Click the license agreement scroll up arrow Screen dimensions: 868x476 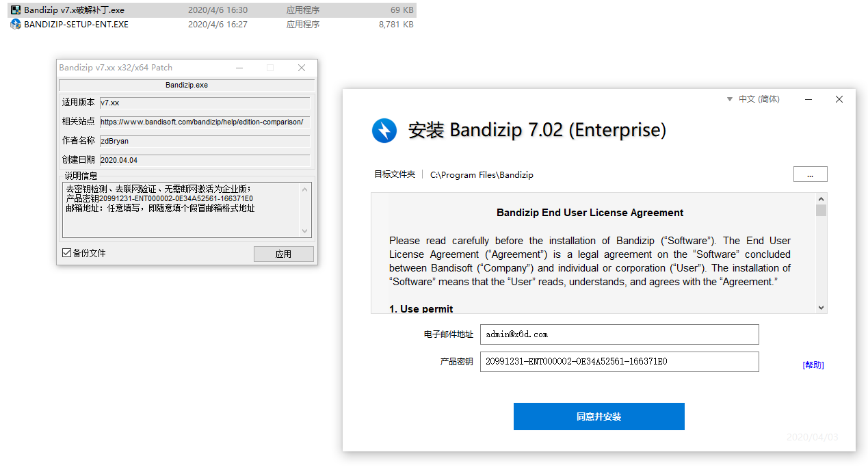pos(821,199)
